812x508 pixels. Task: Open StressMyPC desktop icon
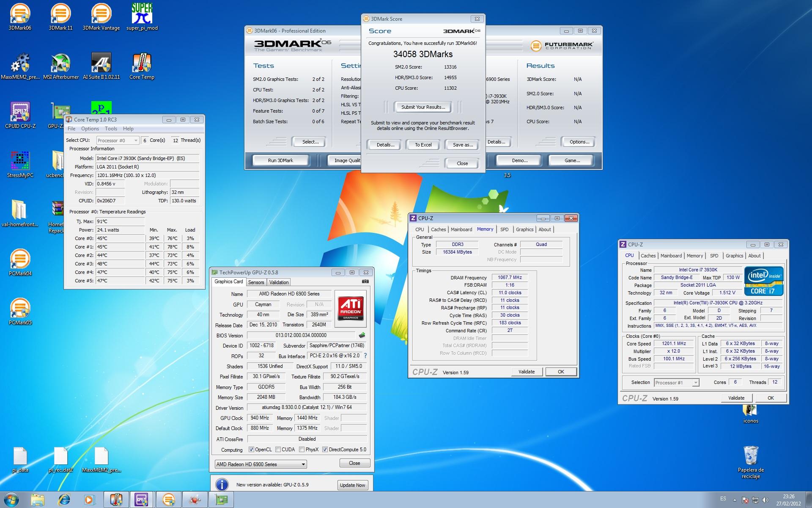coord(20,164)
